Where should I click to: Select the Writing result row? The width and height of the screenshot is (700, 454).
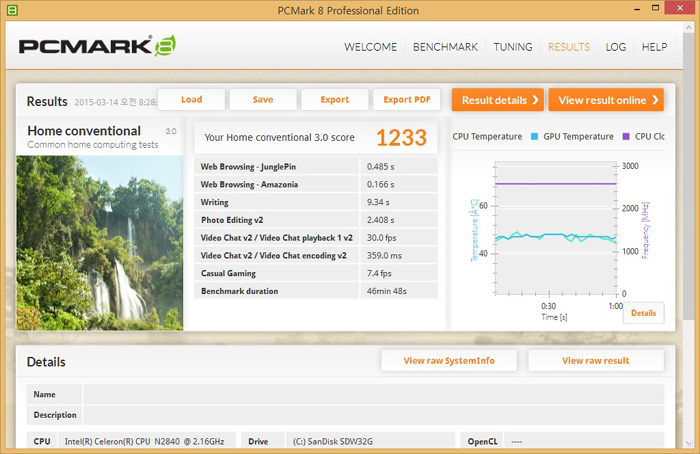point(316,202)
